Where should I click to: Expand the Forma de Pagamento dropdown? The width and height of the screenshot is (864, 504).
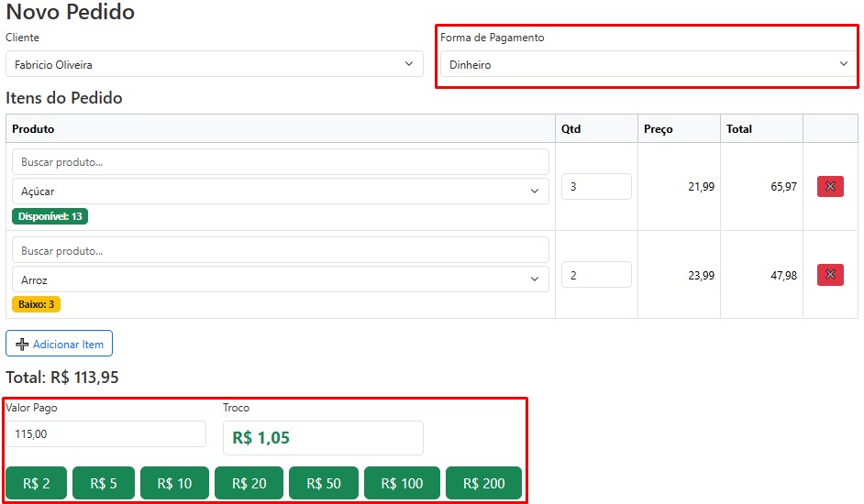click(648, 64)
